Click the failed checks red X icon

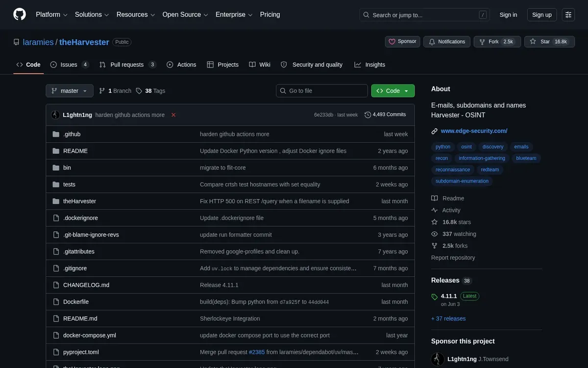pyautogui.click(x=173, y=115)
